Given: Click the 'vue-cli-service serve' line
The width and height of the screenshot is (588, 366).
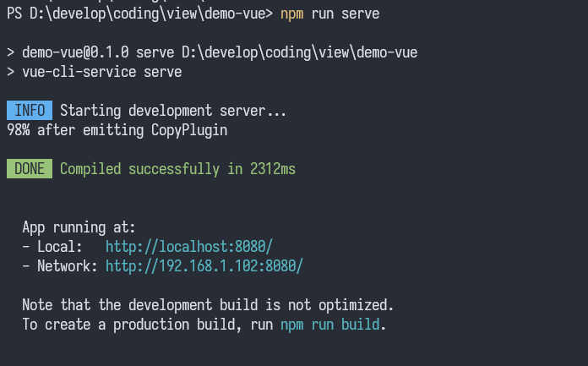Looking at the screenshot, I should pos(95,72).
